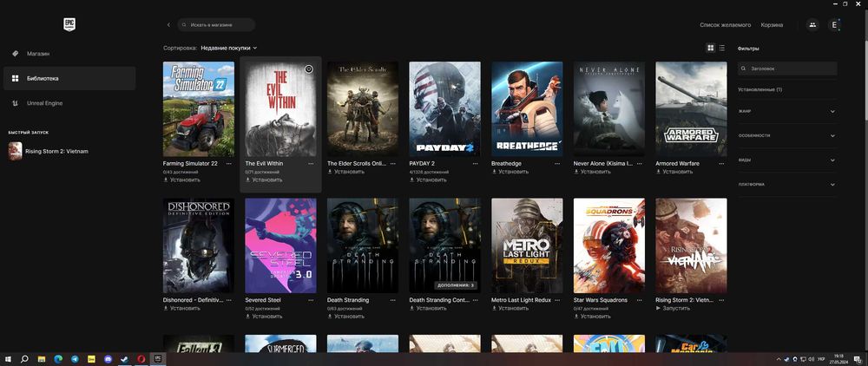Install The Elder Scrolls Online
This screenshot has height=366, width=868.
tap(345, 172)
